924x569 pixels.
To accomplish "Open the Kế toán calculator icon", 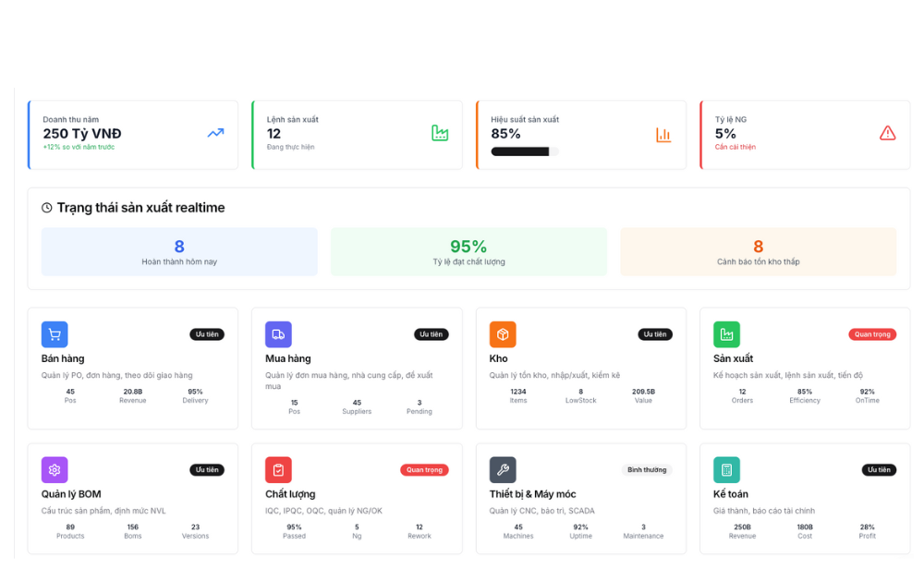I will 726,470.
